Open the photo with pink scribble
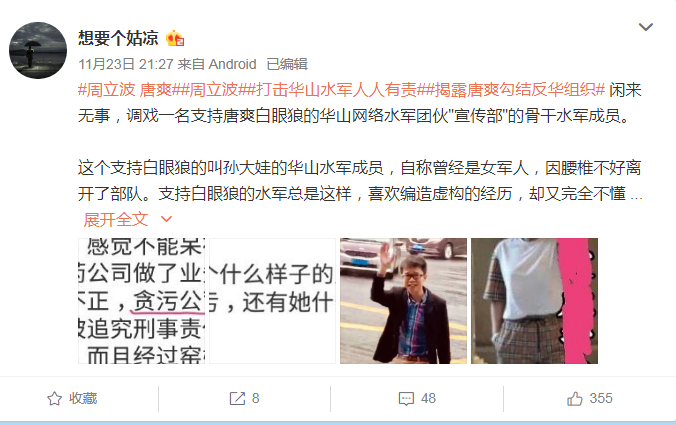Image resolution: width=676 pixels, height=425 pixels. coord(534,301)
